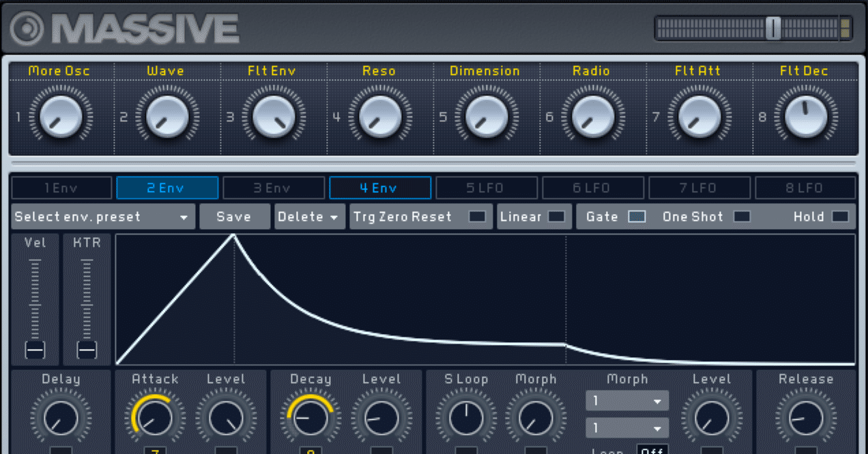Viewport: 868px width, 454px height.
Task: Click the envelope sustain breakpoint
Action: point(566,345)
